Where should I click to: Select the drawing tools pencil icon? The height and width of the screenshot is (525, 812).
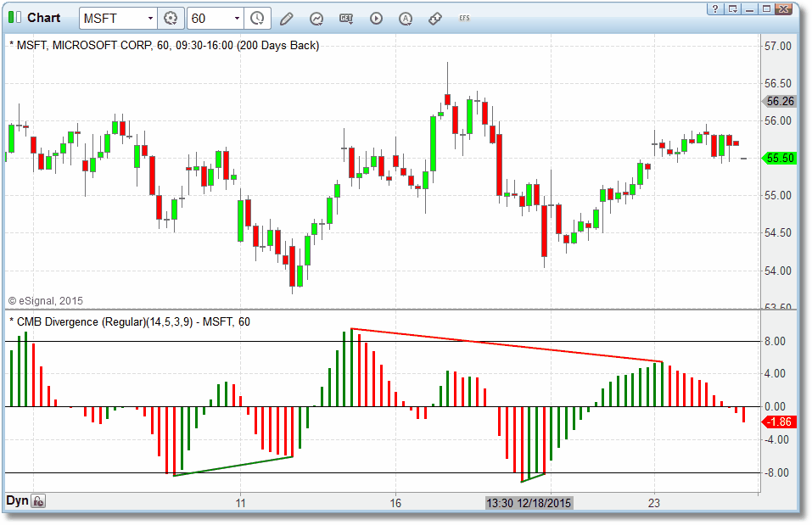click(287, 20)
